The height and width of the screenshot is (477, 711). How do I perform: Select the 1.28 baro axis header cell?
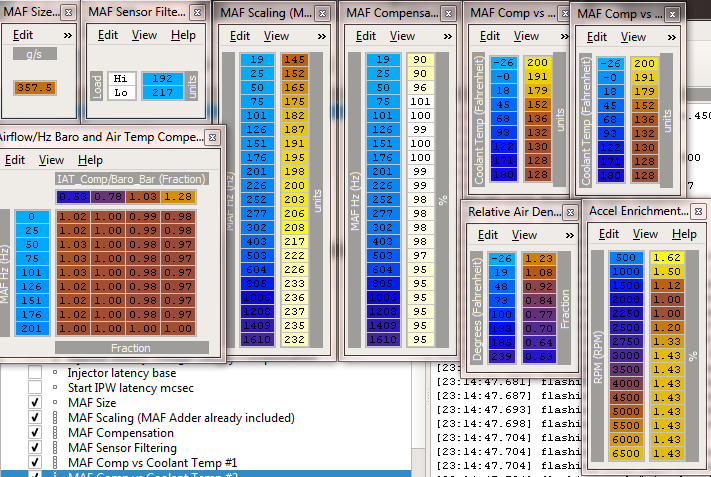click(x=178, y=197)
